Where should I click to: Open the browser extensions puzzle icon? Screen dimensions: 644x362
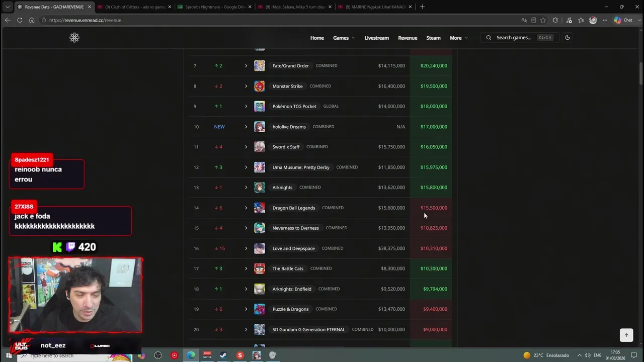[x=555, y=20]
